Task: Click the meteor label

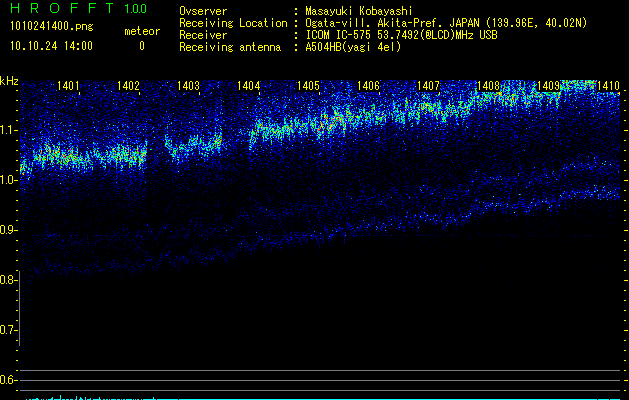Action: click(x=142, y=31)
